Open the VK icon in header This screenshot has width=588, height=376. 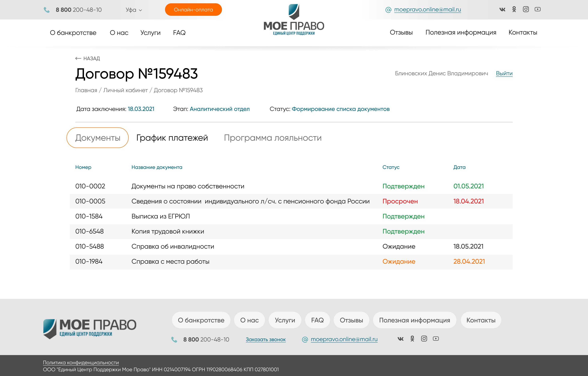(x=502, y=10)
